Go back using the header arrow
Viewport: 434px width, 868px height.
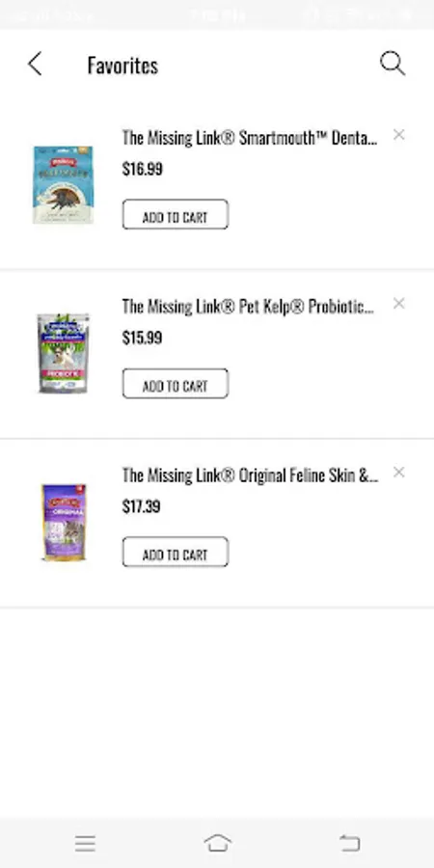[x=35, y=64]
